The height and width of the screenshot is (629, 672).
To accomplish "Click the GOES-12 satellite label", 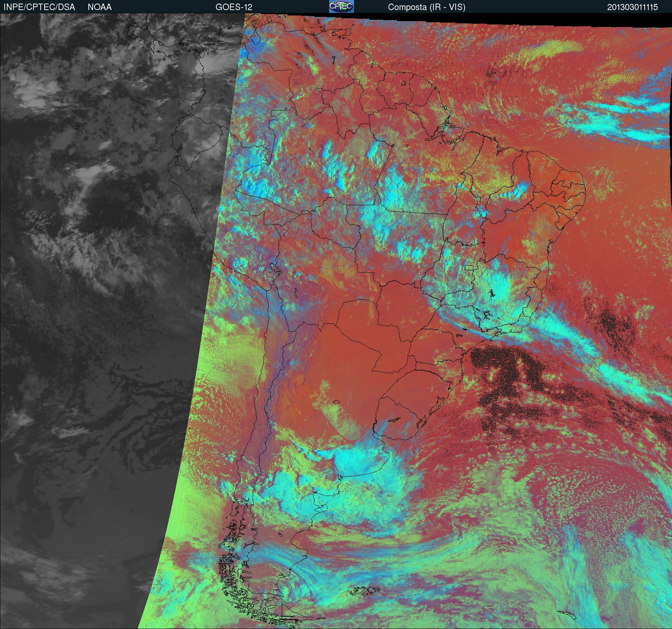I will pos(234,7).
